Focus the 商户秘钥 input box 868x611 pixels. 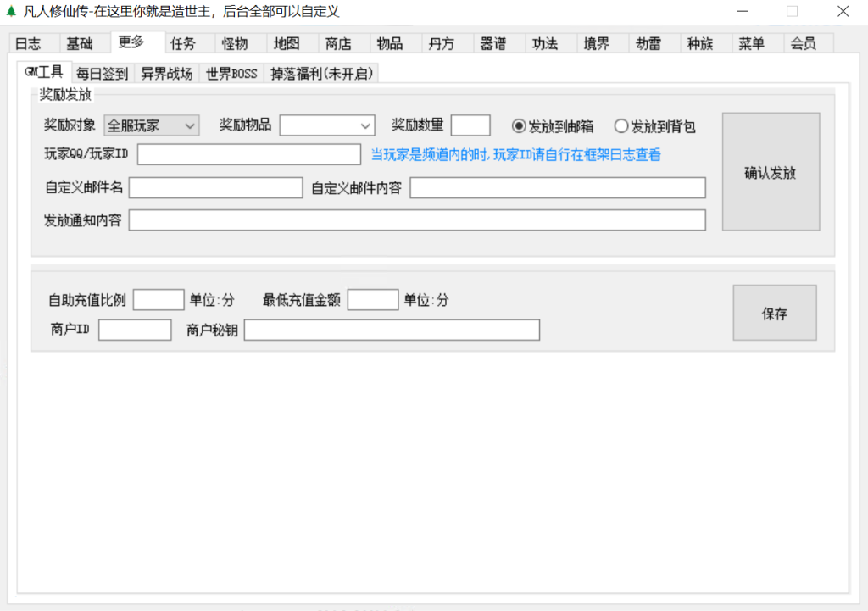pyautogui.click(x=392, y=330)
